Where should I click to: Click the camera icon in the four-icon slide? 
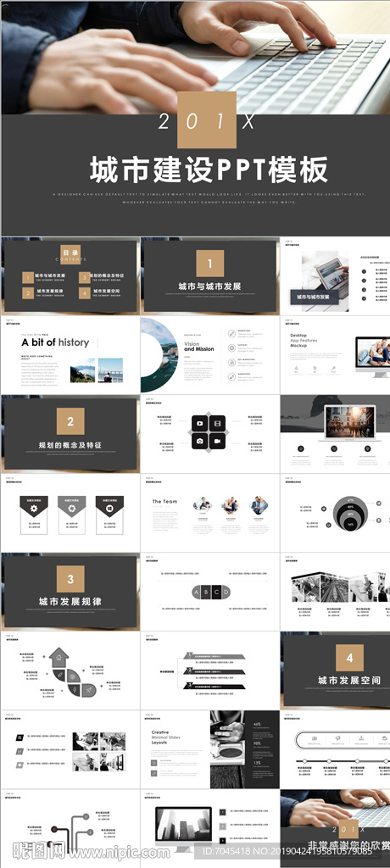coord(201,441)
